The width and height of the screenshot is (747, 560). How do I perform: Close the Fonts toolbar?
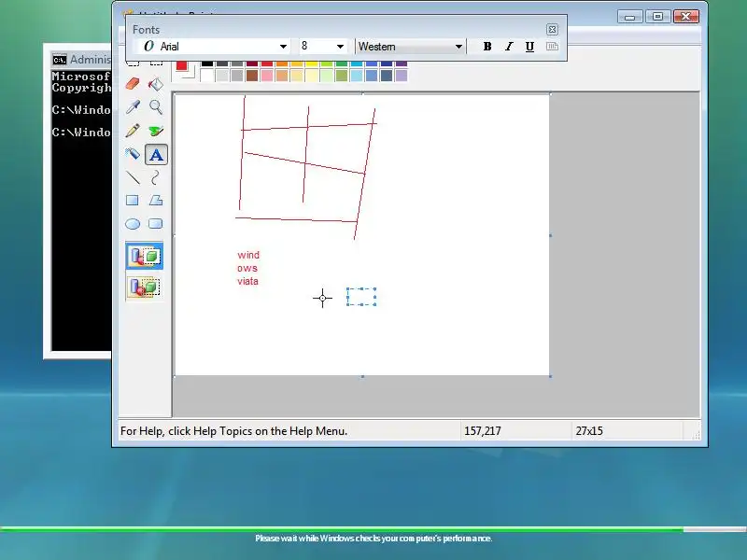coord(552,30)
